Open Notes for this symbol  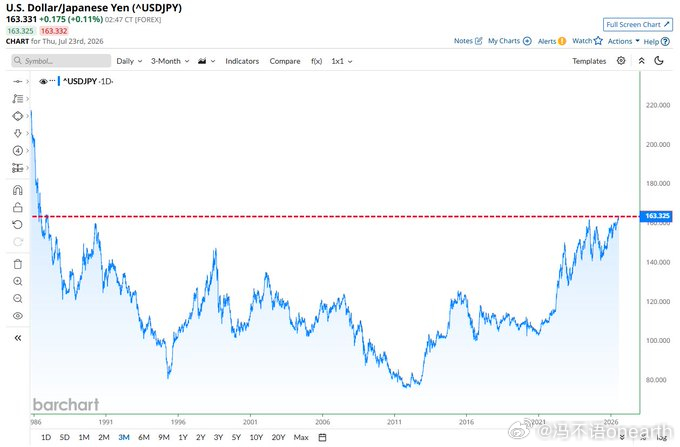click(x=468, y=41)
